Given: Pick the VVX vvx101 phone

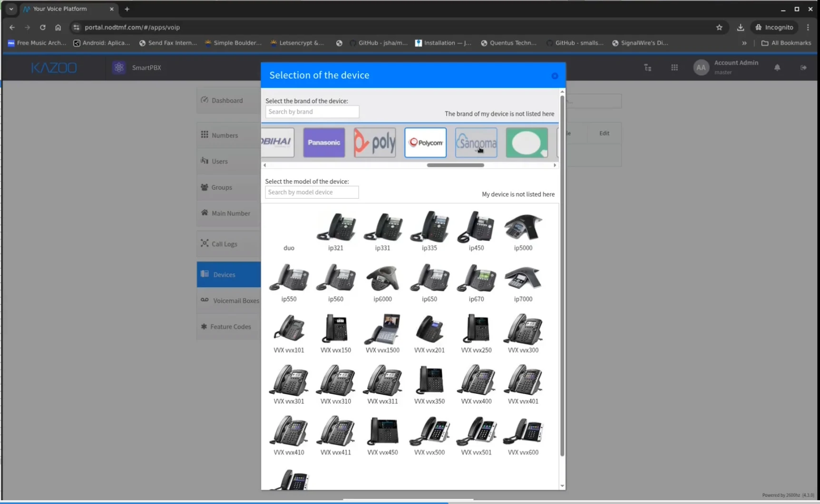Looking at the screenshot, I should click(x=289, y=334).
